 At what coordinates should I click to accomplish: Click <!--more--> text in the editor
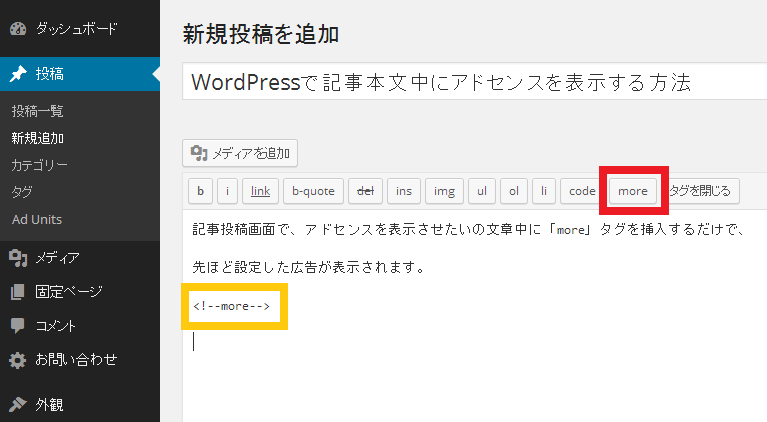[231, 306]
